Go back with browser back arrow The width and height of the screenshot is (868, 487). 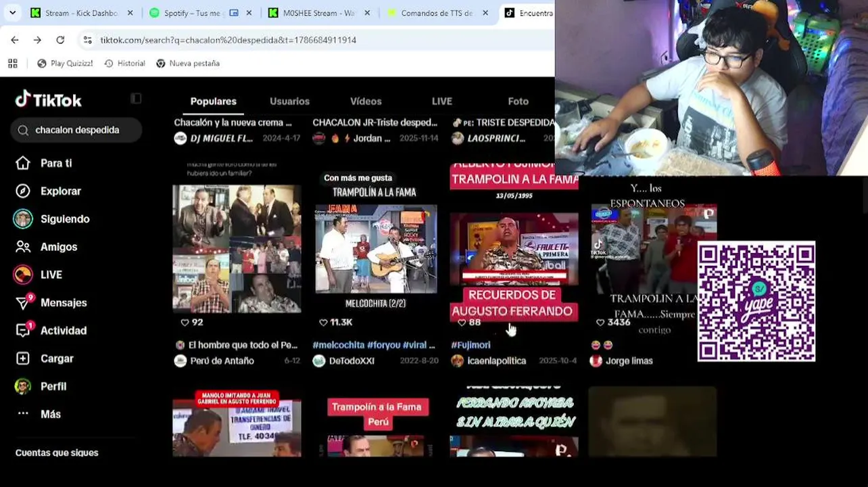tap(15, 40)
